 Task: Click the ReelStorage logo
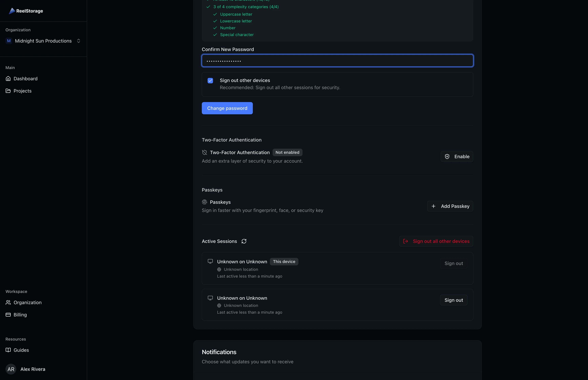click(26, 11)
